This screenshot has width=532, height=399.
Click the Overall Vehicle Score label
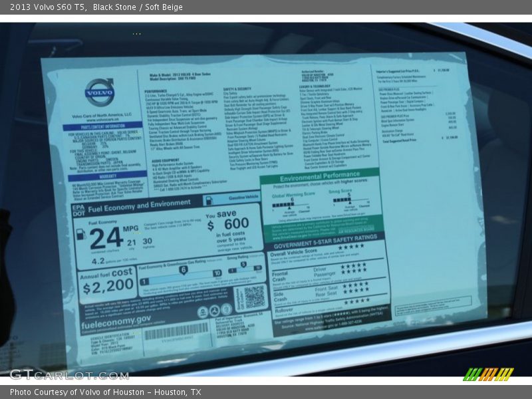coord(294,253)
